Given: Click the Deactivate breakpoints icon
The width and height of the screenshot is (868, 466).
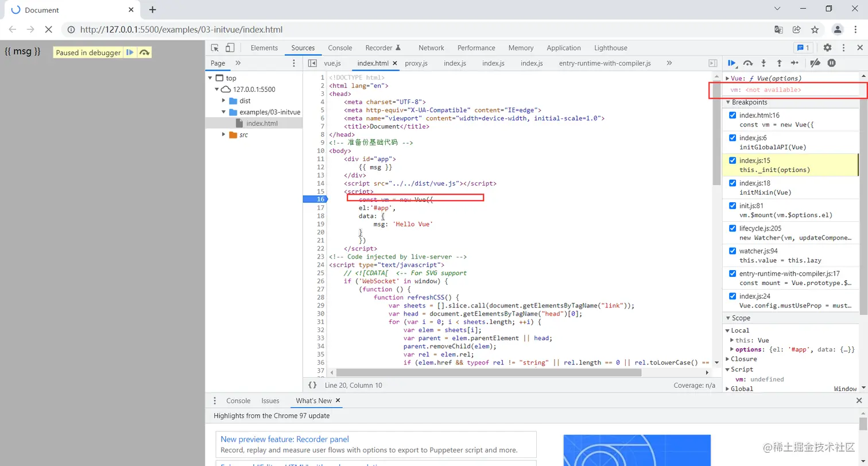Looking at the screenshot, I should pyautogui.click(x=815, y=63).
